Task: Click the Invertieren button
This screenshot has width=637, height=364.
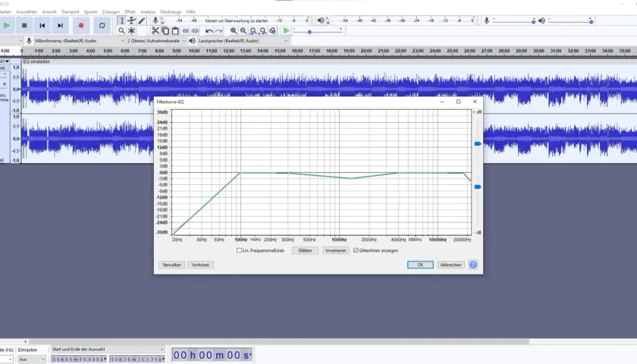Action: tap(335, 251)
